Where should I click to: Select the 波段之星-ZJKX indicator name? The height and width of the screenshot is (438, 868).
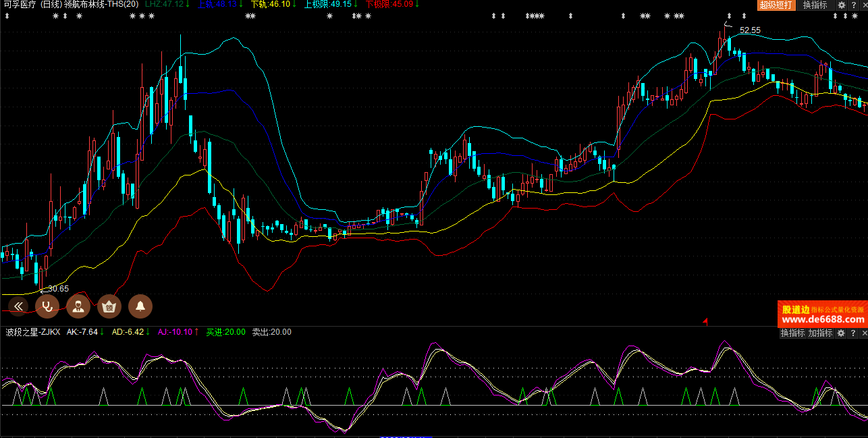33,332
